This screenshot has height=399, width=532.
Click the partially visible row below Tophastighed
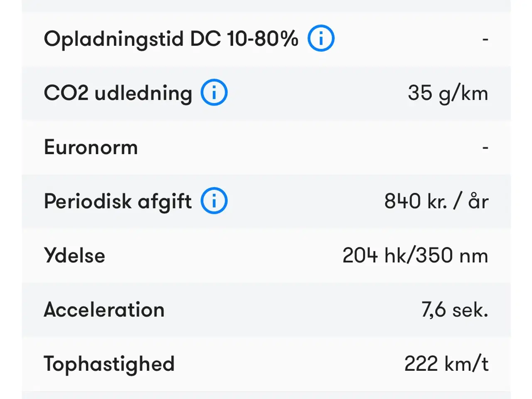point(266,395)
